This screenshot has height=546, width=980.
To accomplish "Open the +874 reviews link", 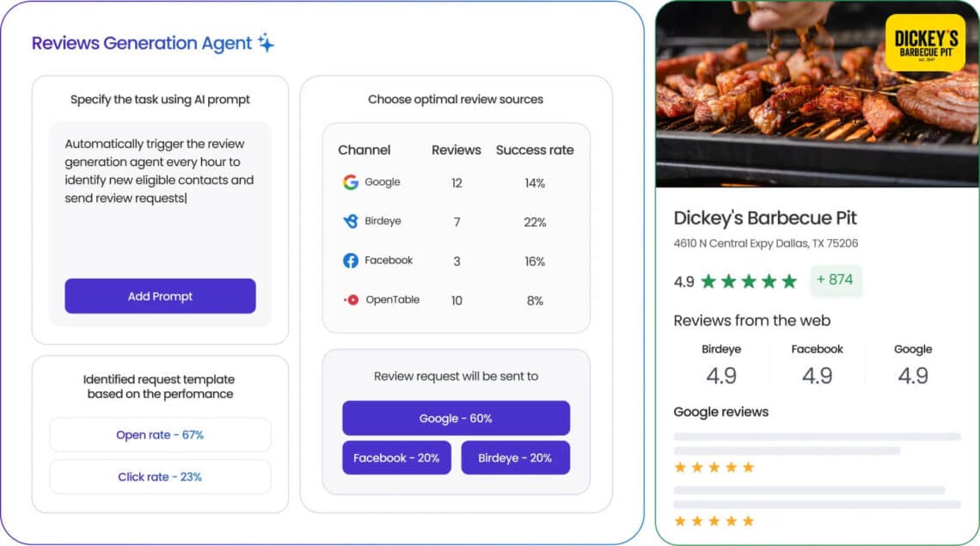I will coord(836,280).
